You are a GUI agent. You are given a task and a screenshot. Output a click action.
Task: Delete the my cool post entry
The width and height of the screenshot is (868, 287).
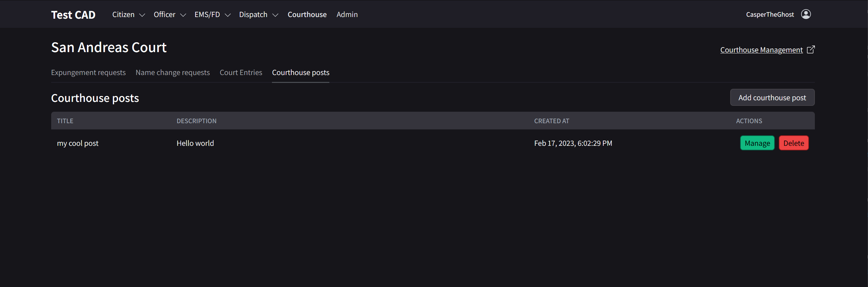tap(793, 143)
